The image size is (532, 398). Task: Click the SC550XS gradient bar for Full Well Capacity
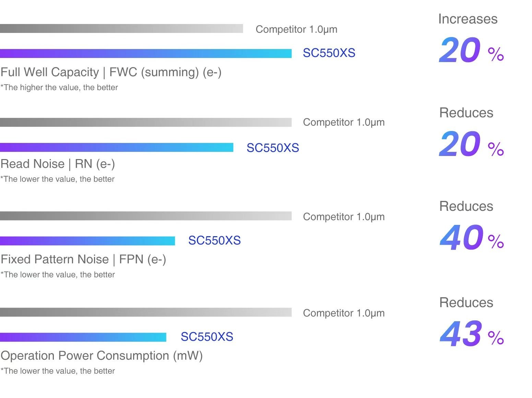pyautogui.click(x=146, y=53)
